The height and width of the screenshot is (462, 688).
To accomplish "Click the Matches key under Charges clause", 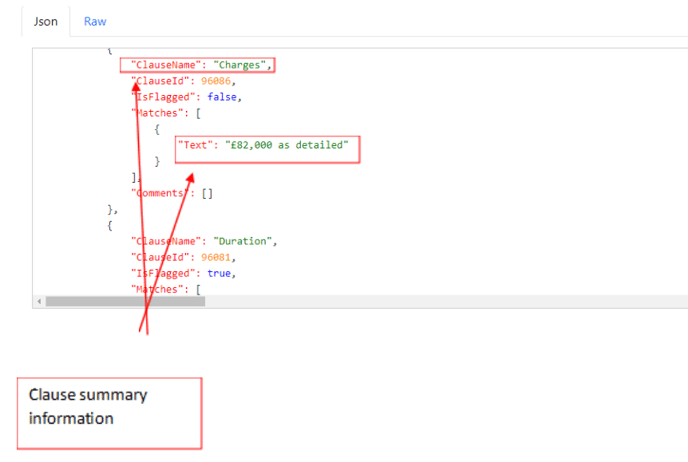I will click(x=159, y=113).
